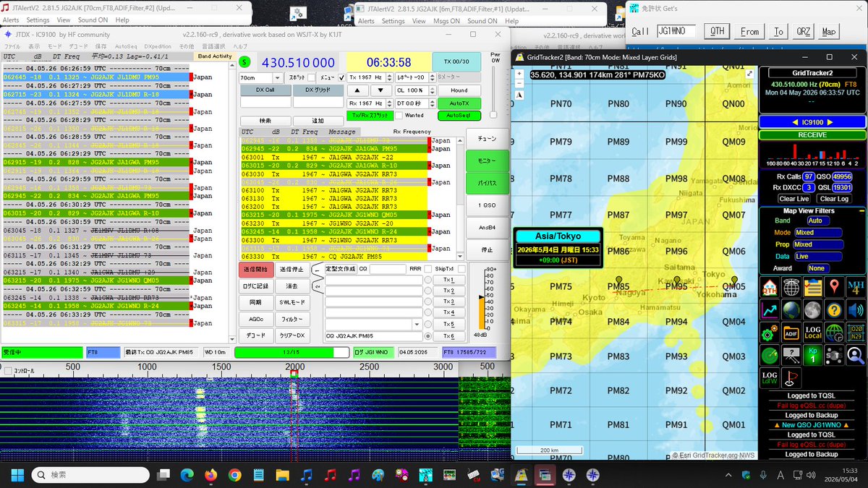Open the gears settings icon in GridTracker2
The height and width of the screenshot is (488, 868).
[770, 333]
